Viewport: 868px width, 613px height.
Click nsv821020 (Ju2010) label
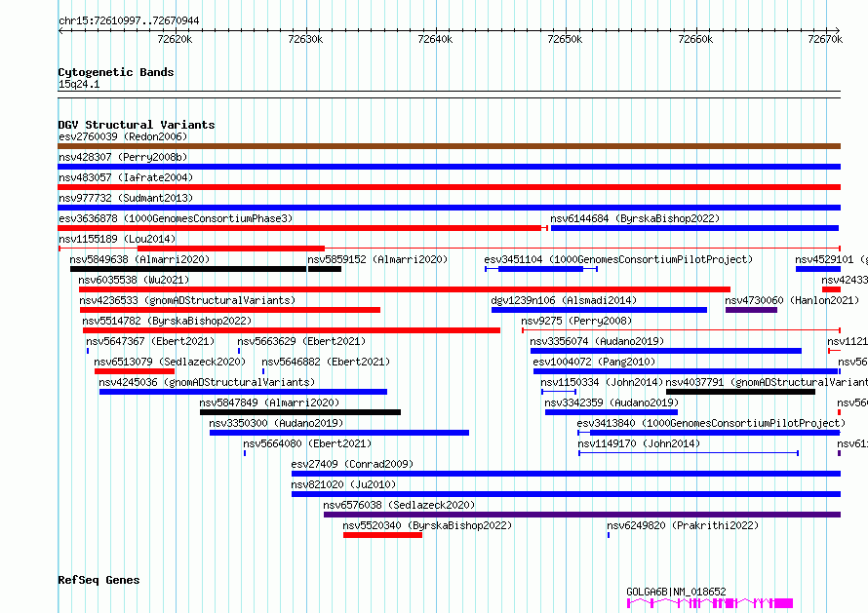pos(343,484)
